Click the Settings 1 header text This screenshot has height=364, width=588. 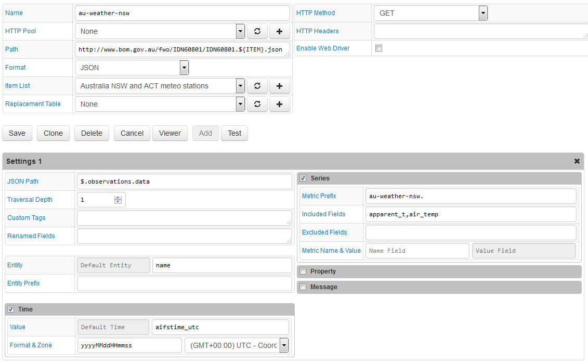(24, 161)
